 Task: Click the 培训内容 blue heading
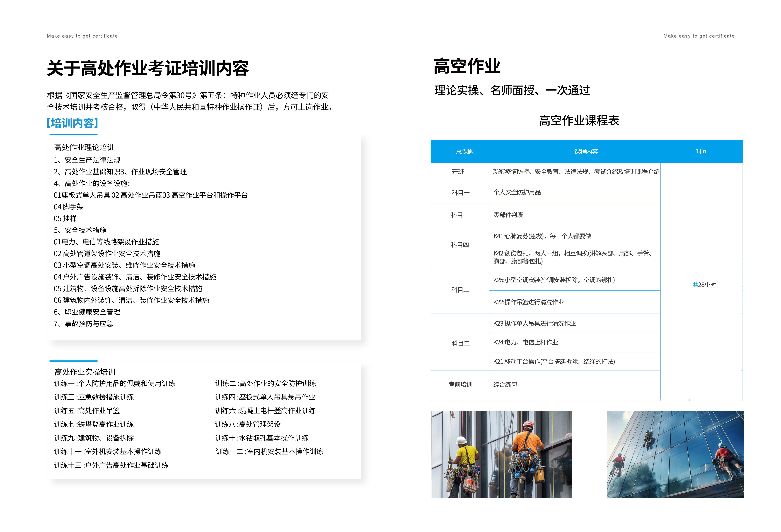click(x=73, y=123)
